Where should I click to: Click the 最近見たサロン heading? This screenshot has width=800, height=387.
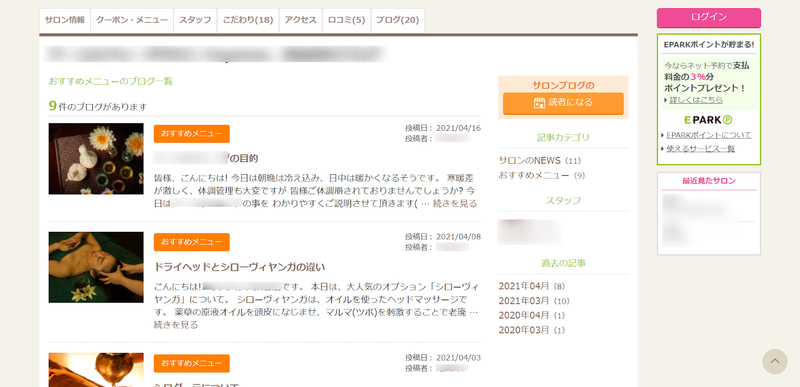[709, 180]
